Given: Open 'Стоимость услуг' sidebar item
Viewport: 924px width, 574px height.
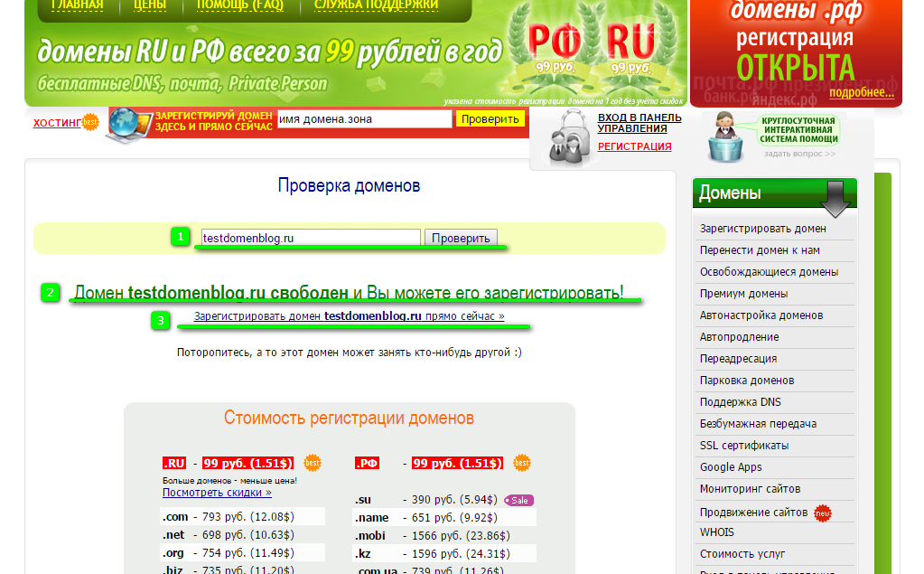Looking at the screenshot, I should coord(742,554).
